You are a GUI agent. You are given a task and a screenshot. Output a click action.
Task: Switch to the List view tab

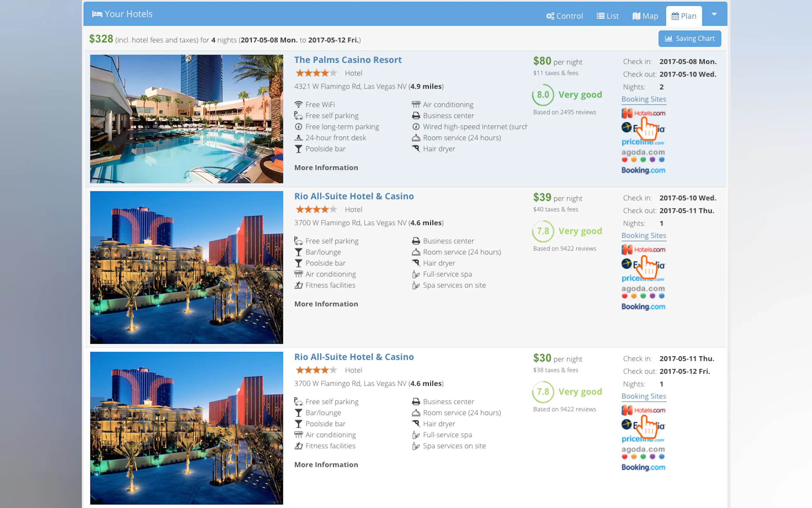pos(608,16)
